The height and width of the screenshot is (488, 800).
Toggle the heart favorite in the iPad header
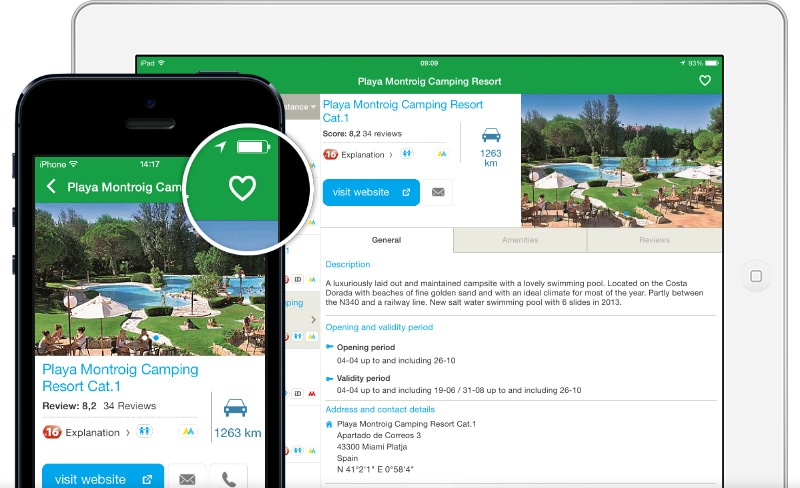pyautogui.click(x=705, y=81)
